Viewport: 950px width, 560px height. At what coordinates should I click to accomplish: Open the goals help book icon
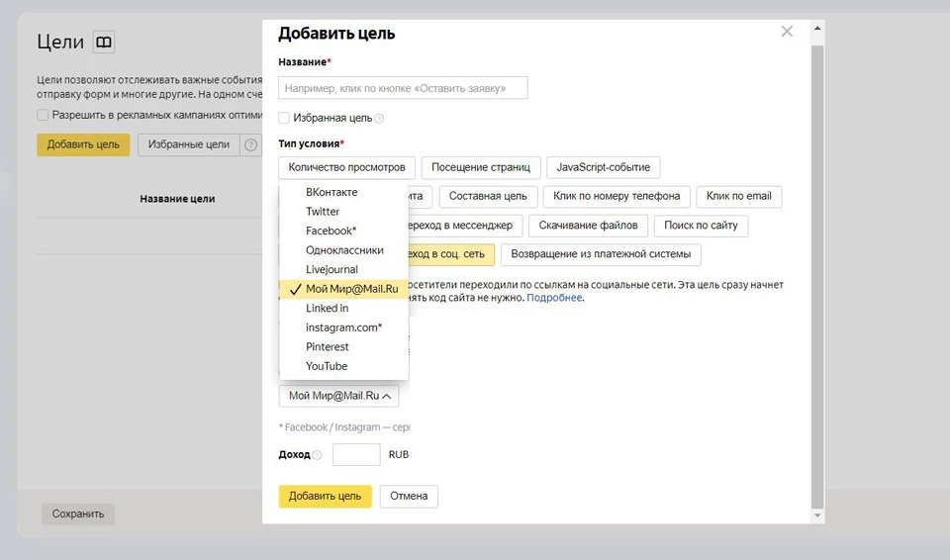[104, 42]
